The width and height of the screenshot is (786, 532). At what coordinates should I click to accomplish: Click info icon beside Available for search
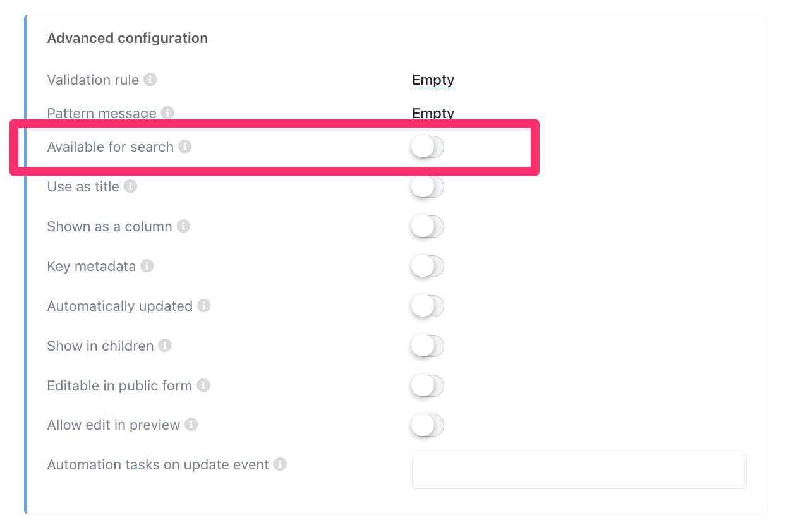[184, 147]
